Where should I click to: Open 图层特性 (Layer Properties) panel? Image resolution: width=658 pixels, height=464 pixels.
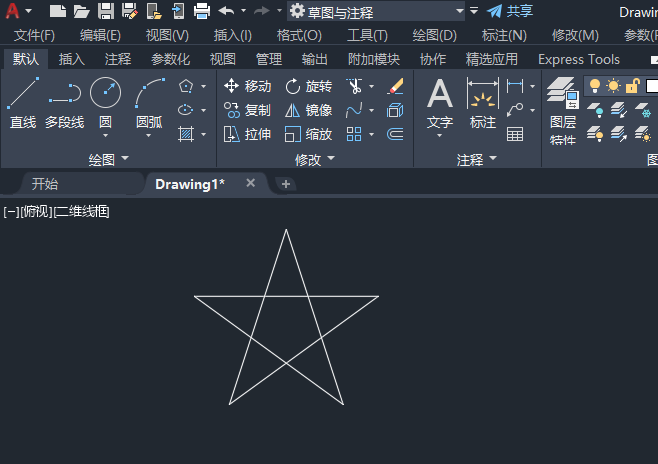[563, 111]
